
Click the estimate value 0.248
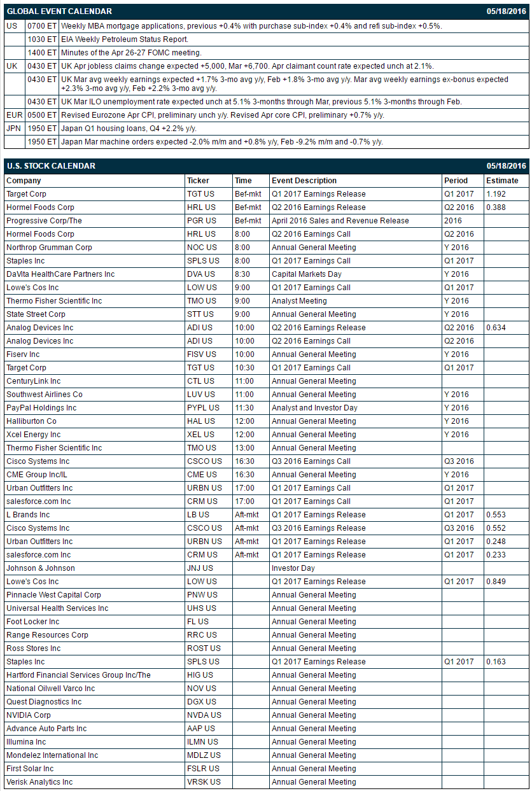coord(496,542)
